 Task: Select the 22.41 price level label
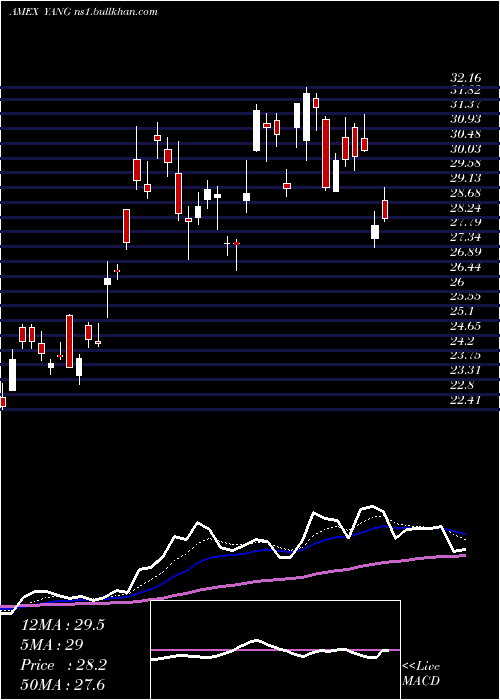[466, 400]
